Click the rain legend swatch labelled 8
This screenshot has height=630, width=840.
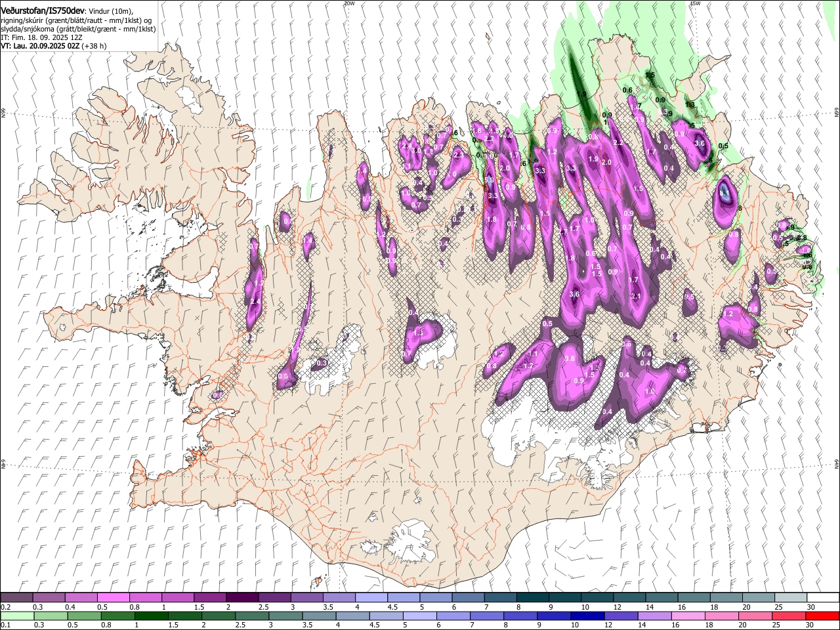[520, 616]
